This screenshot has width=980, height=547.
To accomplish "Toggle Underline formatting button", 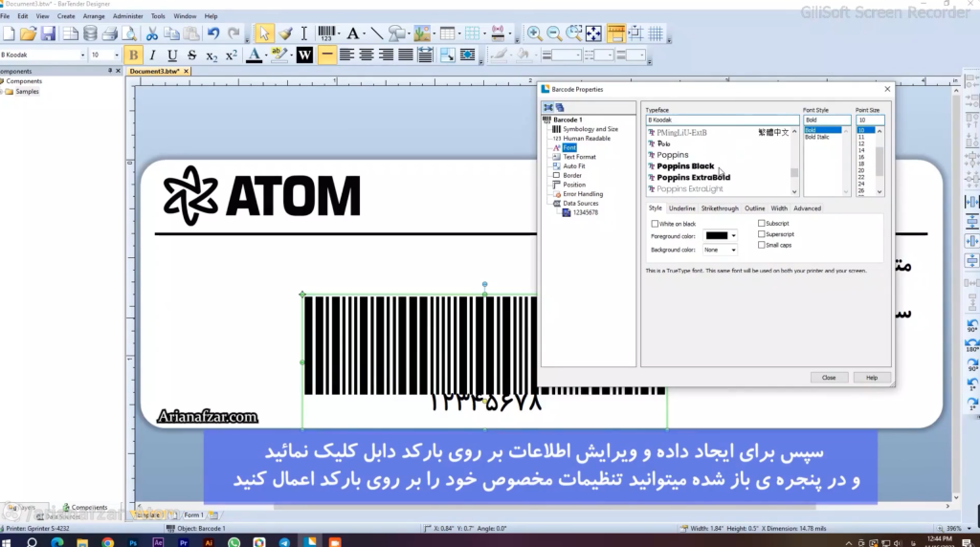I will pyautogui.click(x=172, y=55).
